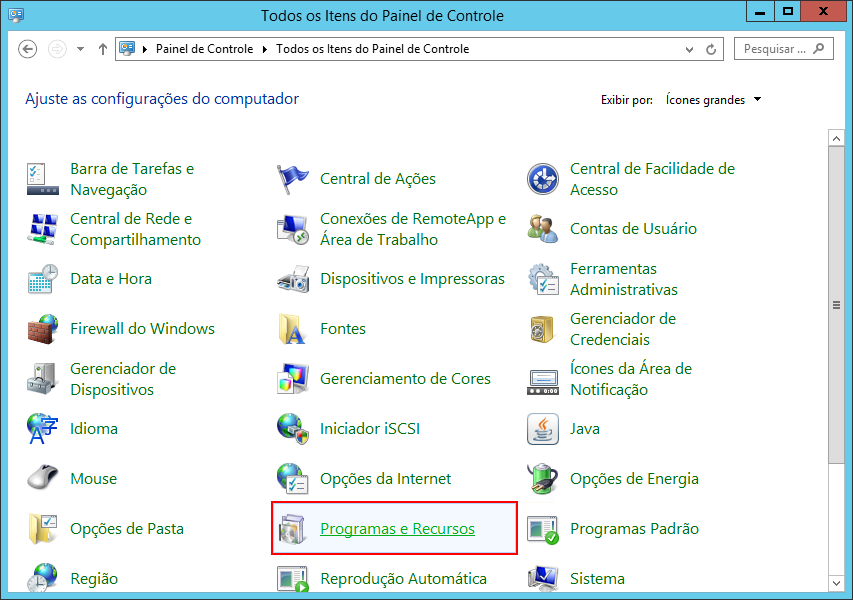Click Dispositivos e Impressoras icon
This screenshot has height=600, width=853.
click(293, 279)
